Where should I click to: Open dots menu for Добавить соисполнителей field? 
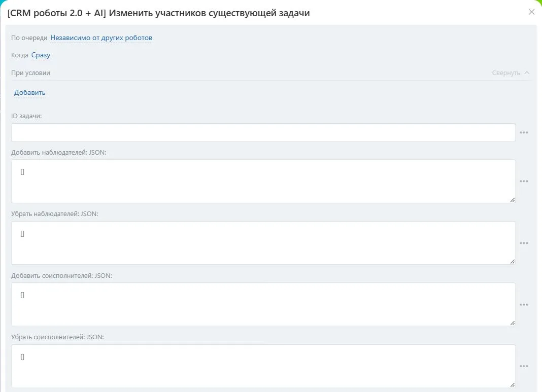coord(524,304)
